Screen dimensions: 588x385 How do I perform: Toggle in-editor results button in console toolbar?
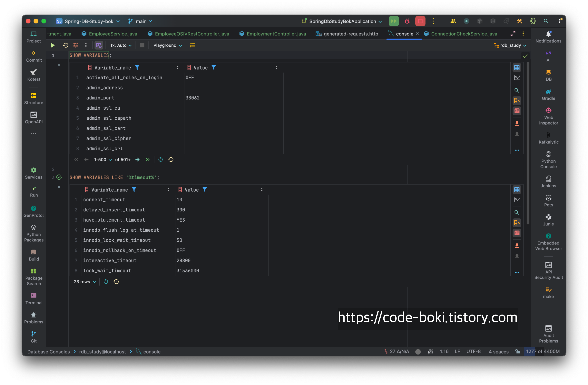point(99,45)
